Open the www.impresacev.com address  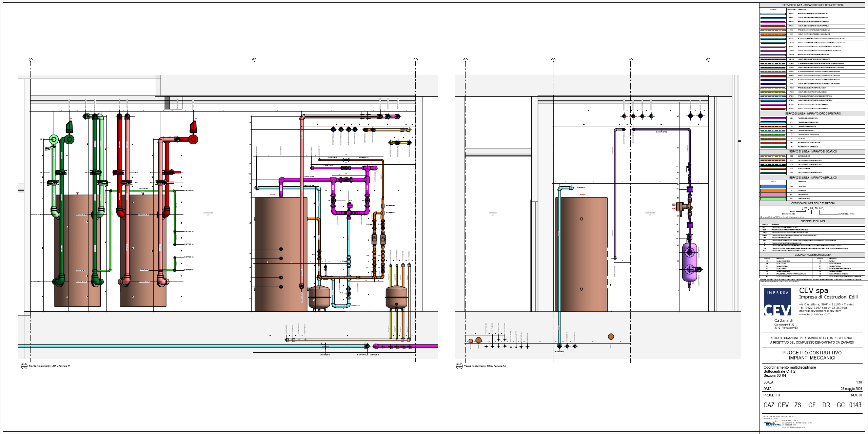[x=815, y=314]
